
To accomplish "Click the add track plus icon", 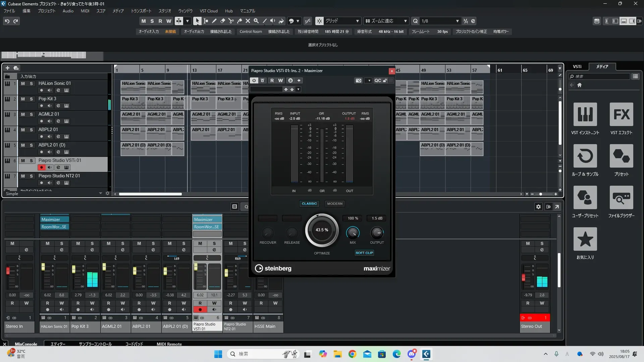I will (x=7, y=68).
